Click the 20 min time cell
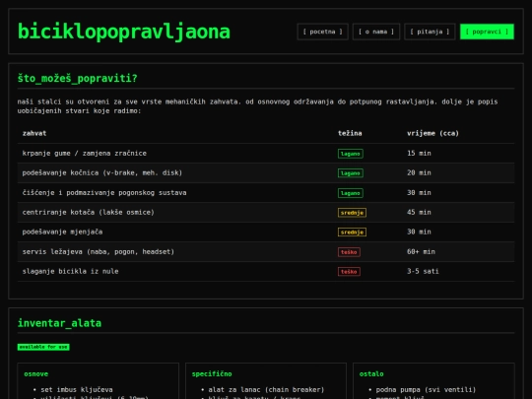This screenshot has width=532, height=399. tap(419, 173)
